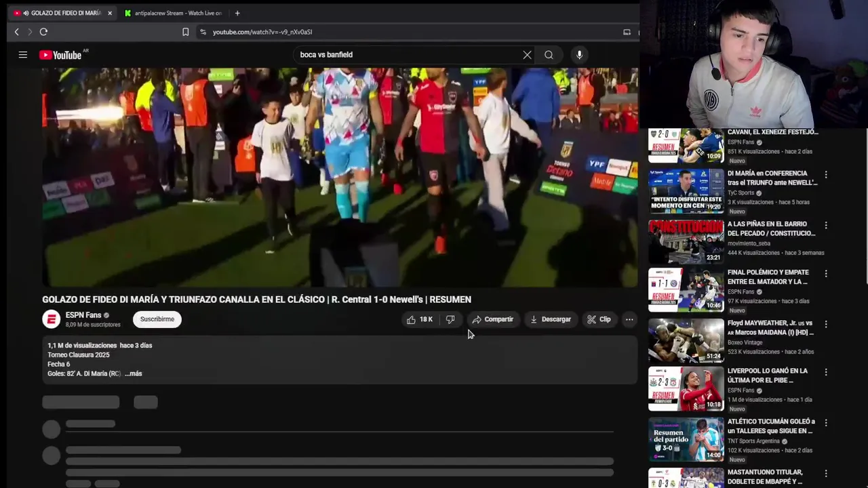Open options menu for ATLÉTICO TUCUMÁN GOLEÓ video
Screen dimensions: 868x488
(x=825, y=422)
